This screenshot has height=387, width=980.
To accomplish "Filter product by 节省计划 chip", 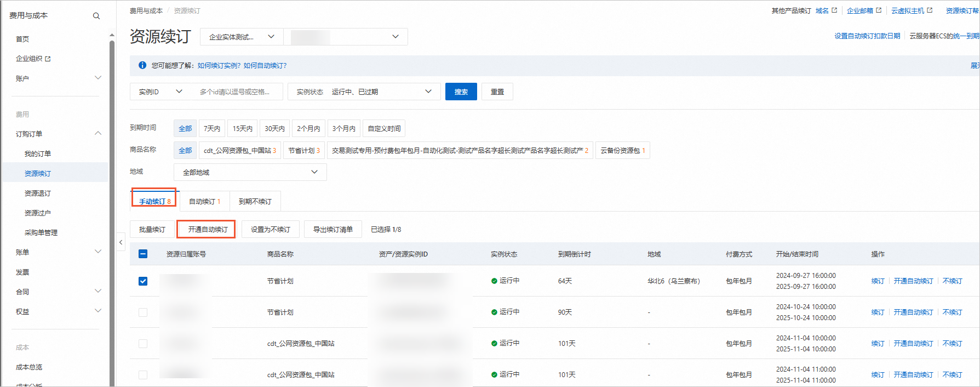I will pos(305,150).
